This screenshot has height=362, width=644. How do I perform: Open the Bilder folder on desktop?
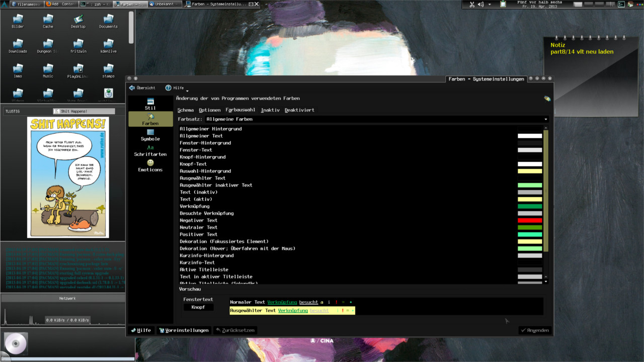pyautogui.click(x=18, y=21)
